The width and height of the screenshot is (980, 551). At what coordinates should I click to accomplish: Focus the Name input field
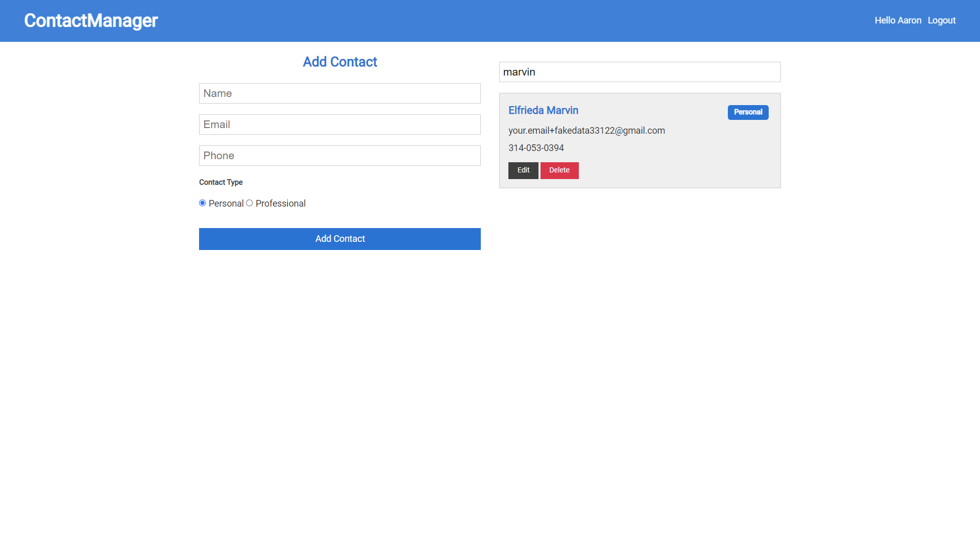pyautogui.click(x=339, y=93)
